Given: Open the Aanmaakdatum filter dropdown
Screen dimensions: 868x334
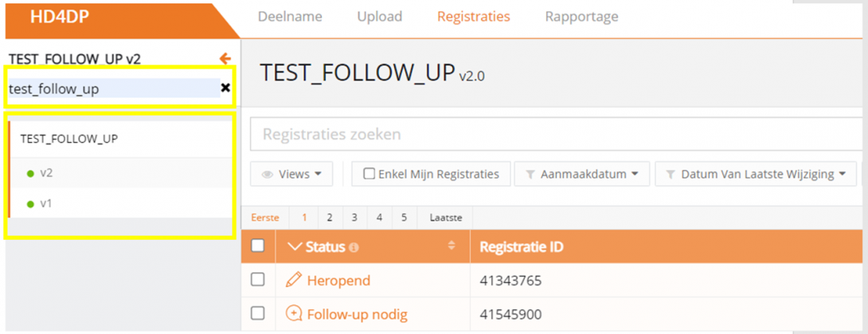Looking at the screenshot, I should [581, 174].
